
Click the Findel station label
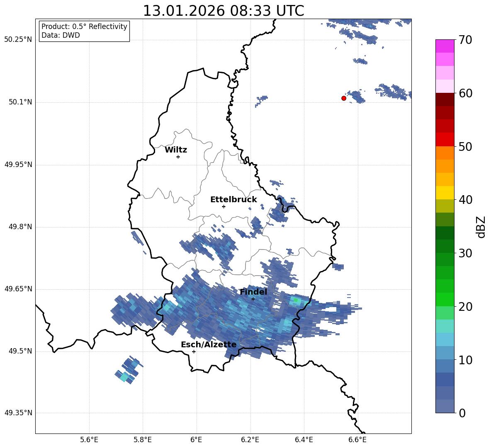(253, 292)
